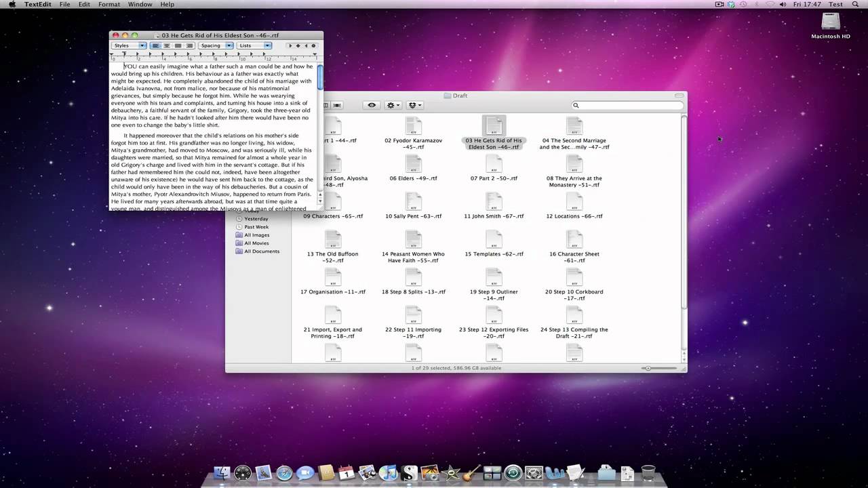
Task: Select align right in TextEdit toolbar
Action: pos(189,45)
